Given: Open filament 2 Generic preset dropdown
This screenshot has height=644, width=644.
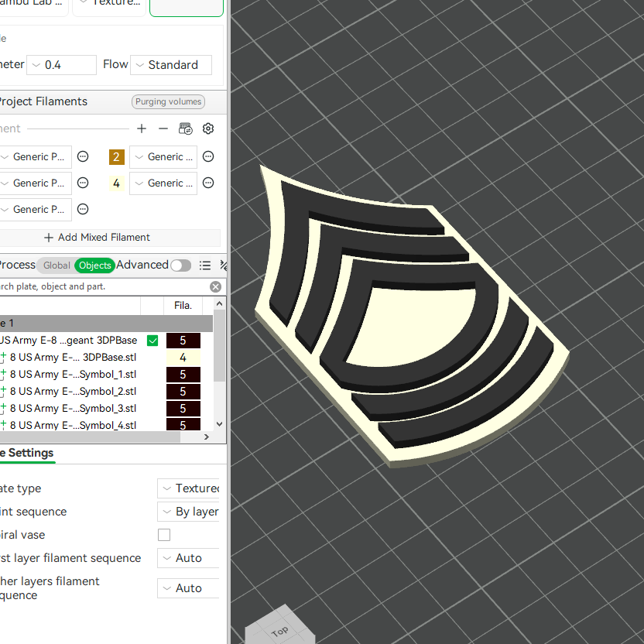Looking at the screenshot, I should point(163,157).
